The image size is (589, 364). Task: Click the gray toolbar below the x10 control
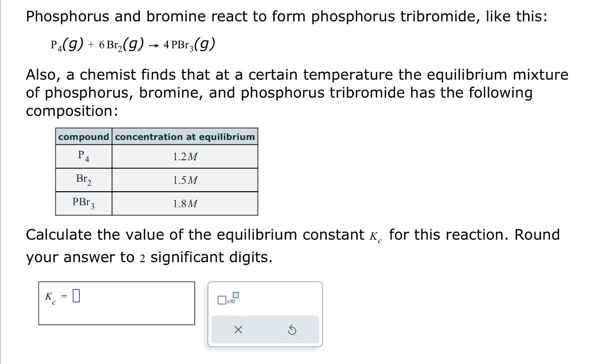[x=265, y=330]
